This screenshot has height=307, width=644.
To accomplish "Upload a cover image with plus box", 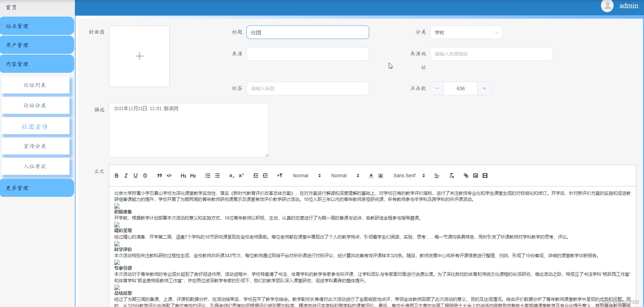I will (x=139, y=56).
